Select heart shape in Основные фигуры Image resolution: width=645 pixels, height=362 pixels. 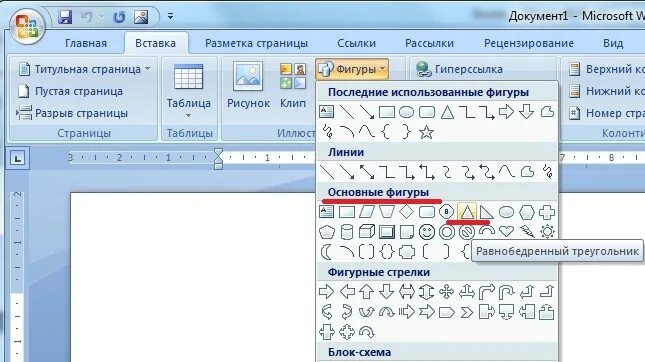[506, 232]
